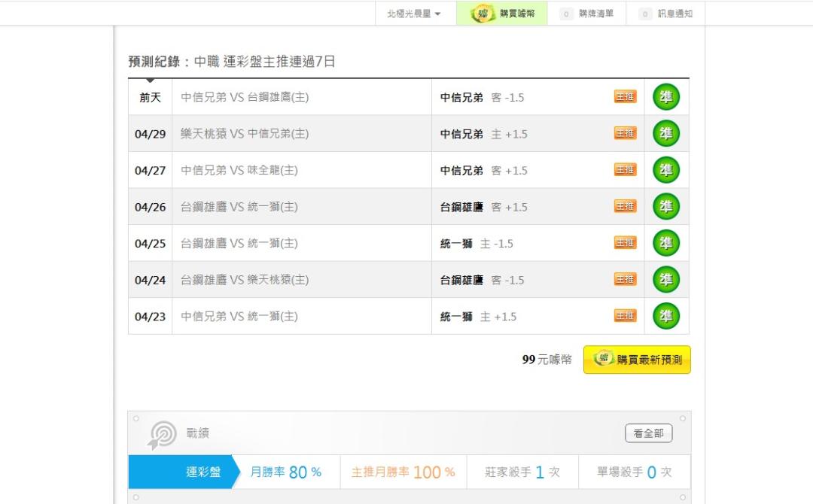
Task: Click the 購買噱幣 coin icon
Action: coord(483,14)
